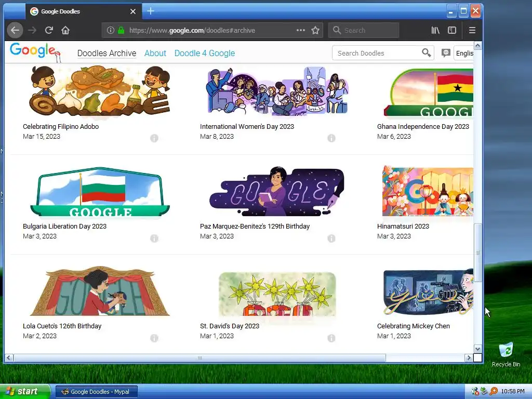Open the English language dropdown
Image resolution: width=532 pixels, height=399 pixels.
(x=463, y=53)
